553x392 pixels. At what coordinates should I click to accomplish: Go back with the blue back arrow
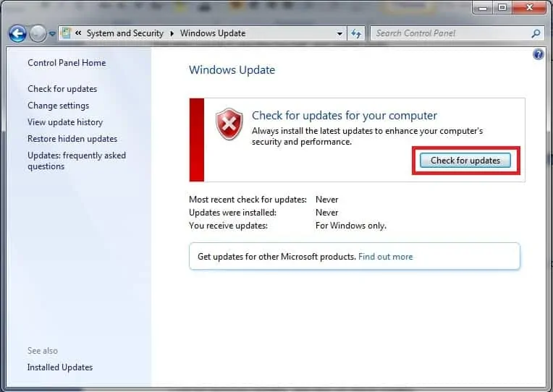point(17,34)
